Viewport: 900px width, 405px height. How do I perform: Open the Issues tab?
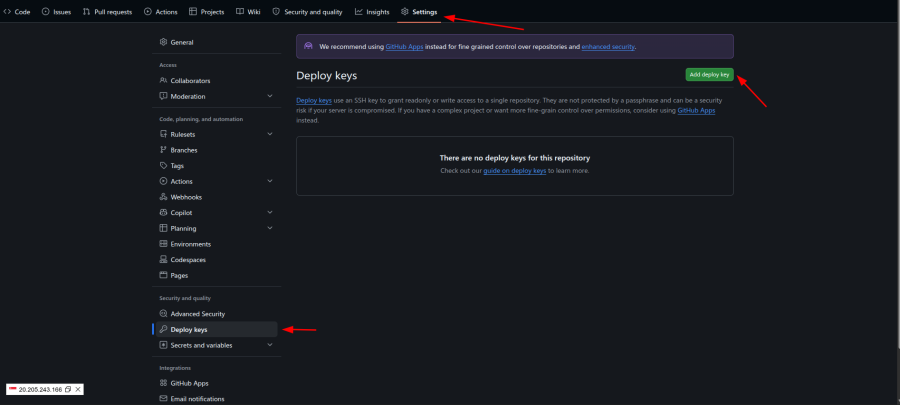56,11
